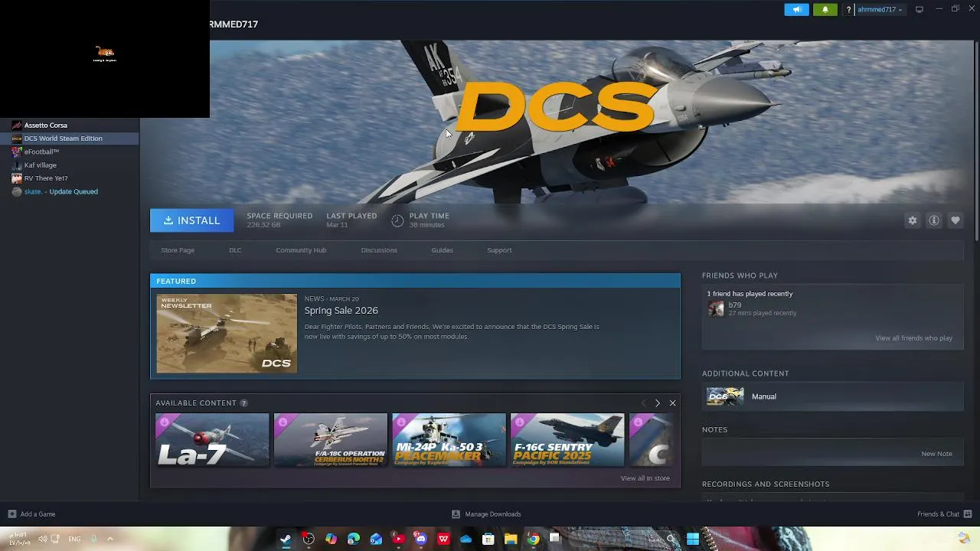Click Add a Game at bottom left
The width and height of the screenshot is (980, 551).
click(31, 514)
